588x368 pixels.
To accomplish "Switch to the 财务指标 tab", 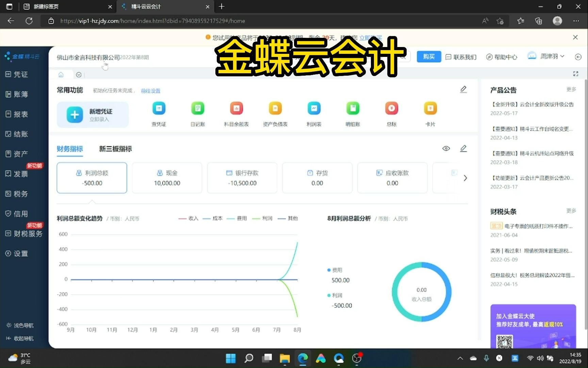I will pos(70,149).
